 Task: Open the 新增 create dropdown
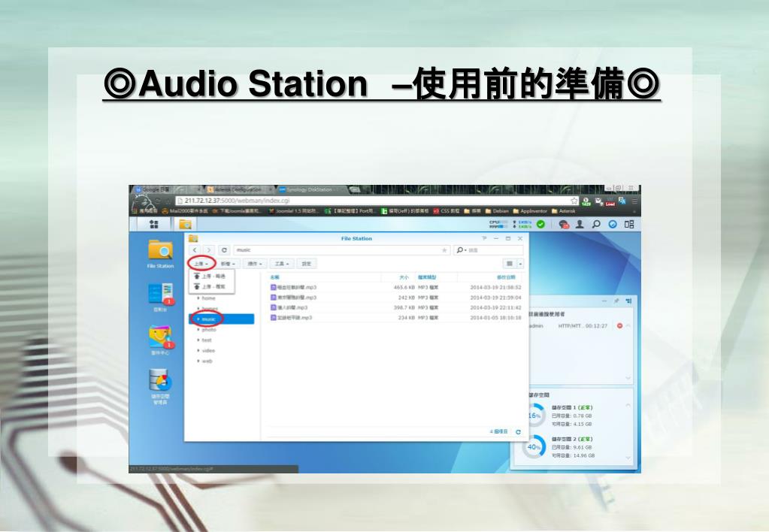pos(227,264)
